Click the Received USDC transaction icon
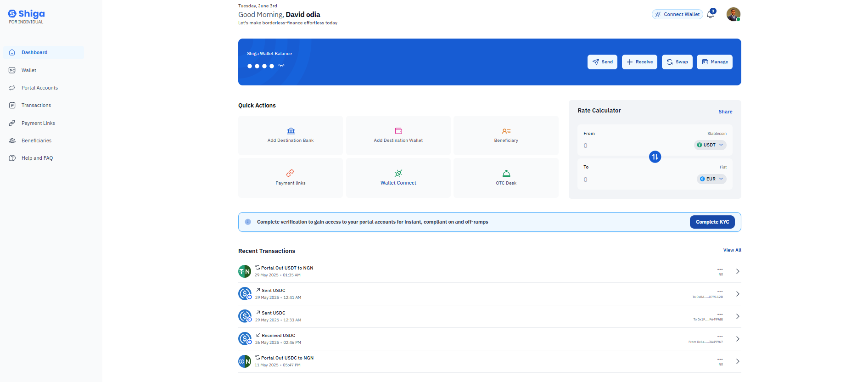The width and height of the screenshot is (868, 382). click(245, 339)
